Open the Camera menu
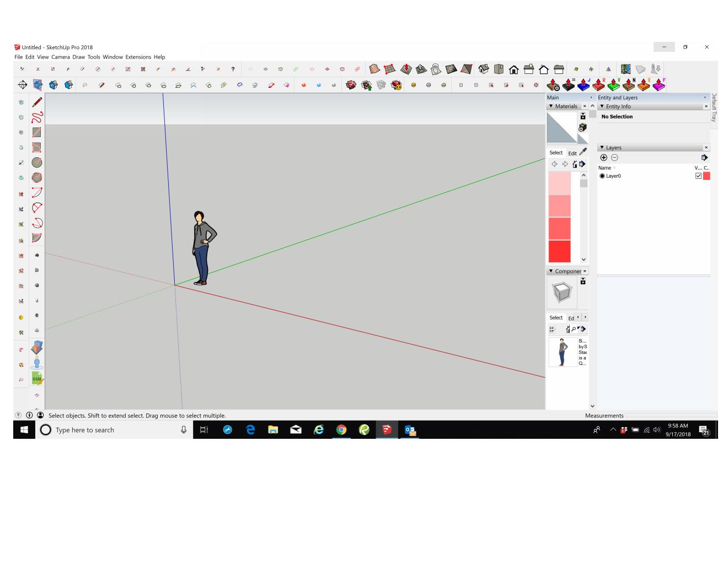This screenshot has width=728, height=563. 61,57
